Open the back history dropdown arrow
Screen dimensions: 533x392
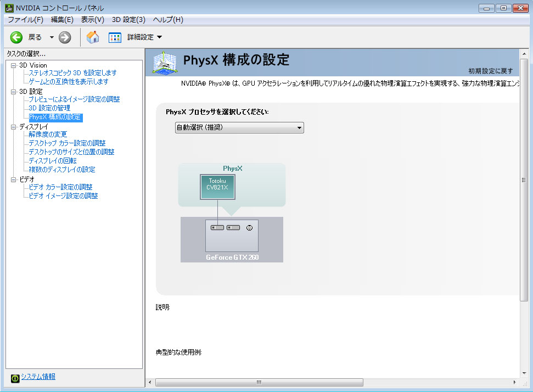point(52,37)
